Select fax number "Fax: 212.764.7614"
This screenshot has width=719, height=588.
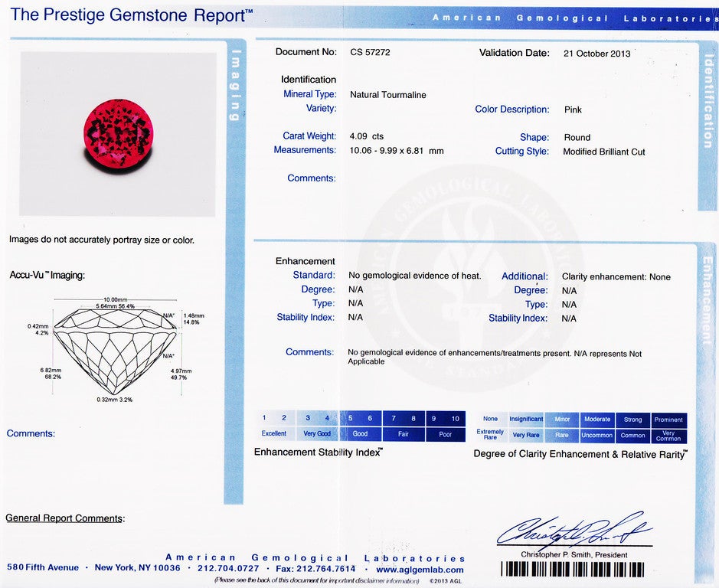point(315,569)
